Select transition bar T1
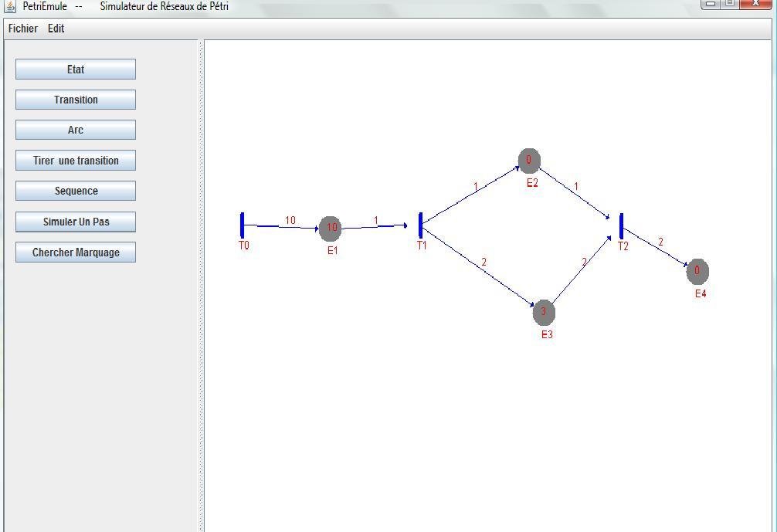 click(421, 225)
